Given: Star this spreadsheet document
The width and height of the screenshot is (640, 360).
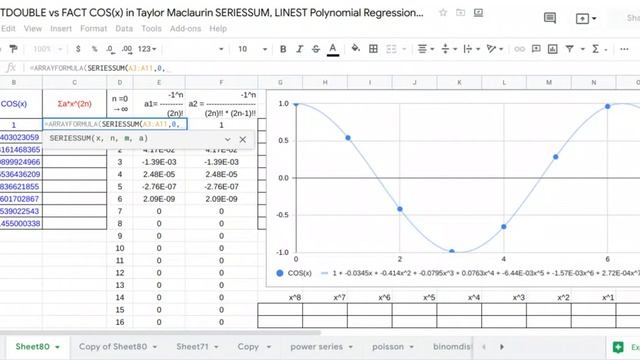Looking at the screenshot, I should pos(443,13).
